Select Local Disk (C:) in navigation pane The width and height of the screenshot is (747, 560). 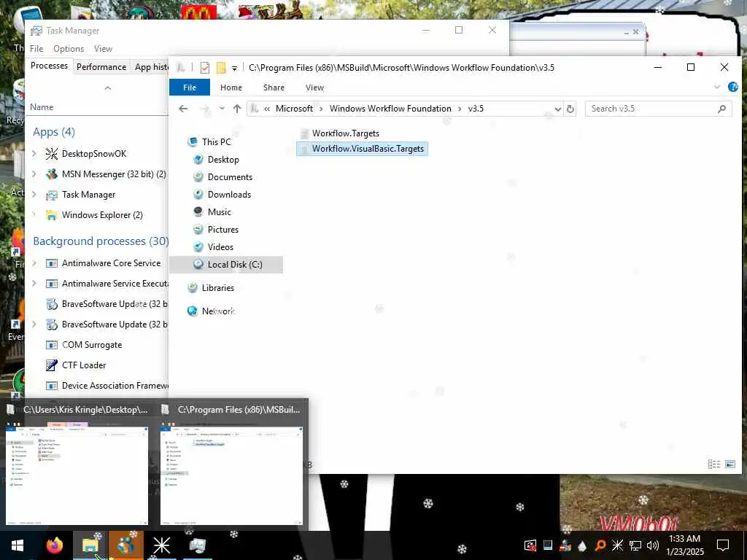pyautogui.click(x=226, y=265)
